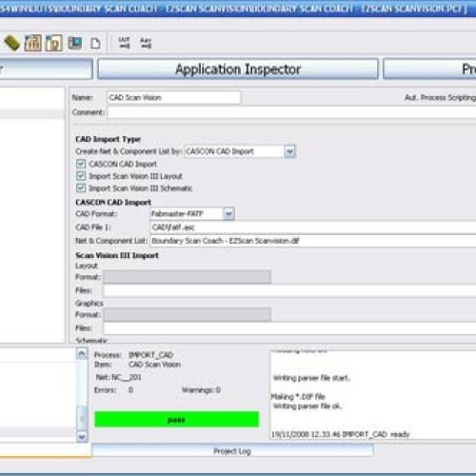
Task: Click the Layout Files input field
Action: [x=289, y=290]
